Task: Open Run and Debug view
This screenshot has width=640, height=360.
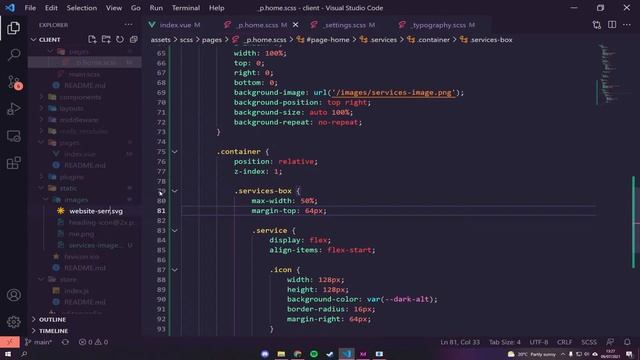Action: 13,109
